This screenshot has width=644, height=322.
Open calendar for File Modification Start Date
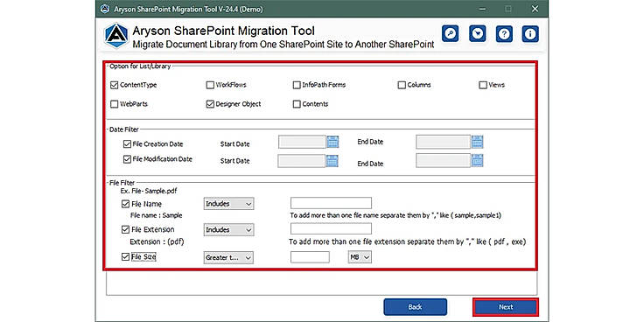[x=332, y=161]
